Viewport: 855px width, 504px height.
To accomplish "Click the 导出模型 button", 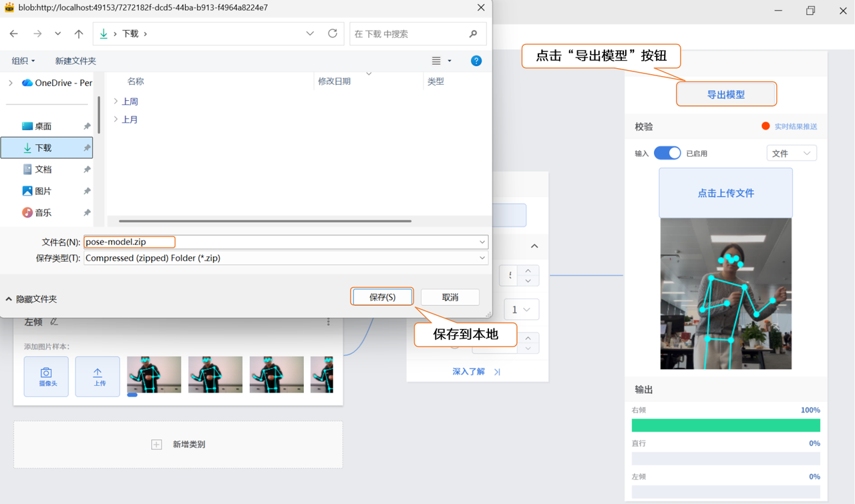I will point(726,95).
